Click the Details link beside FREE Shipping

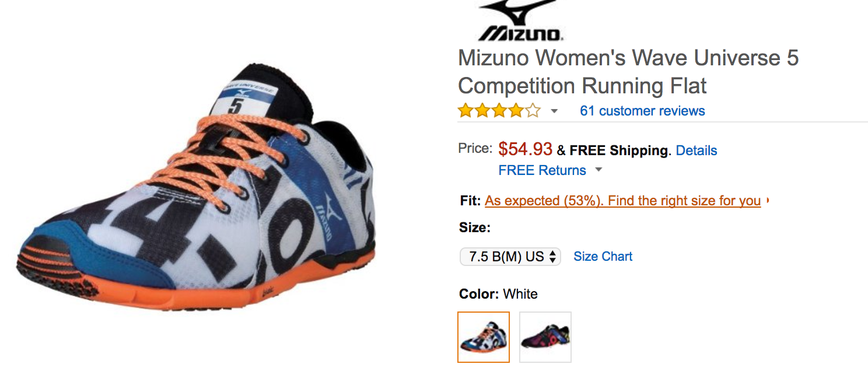pyautogui.click(x=696, y=150)
